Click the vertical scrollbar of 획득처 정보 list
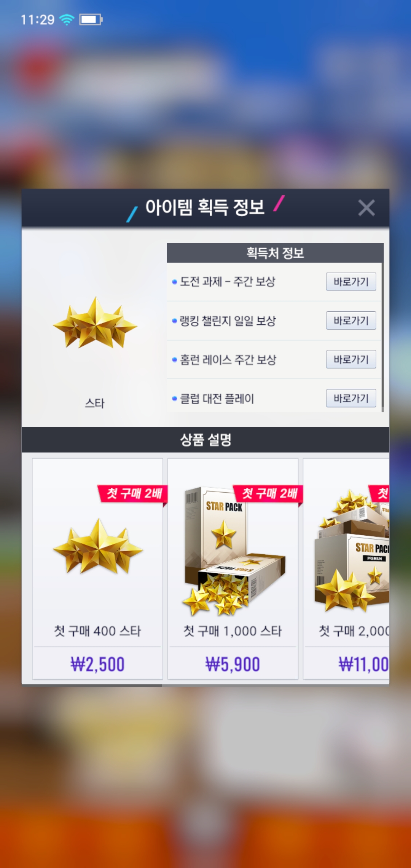411x868 pixels. (x=382, y=327)
